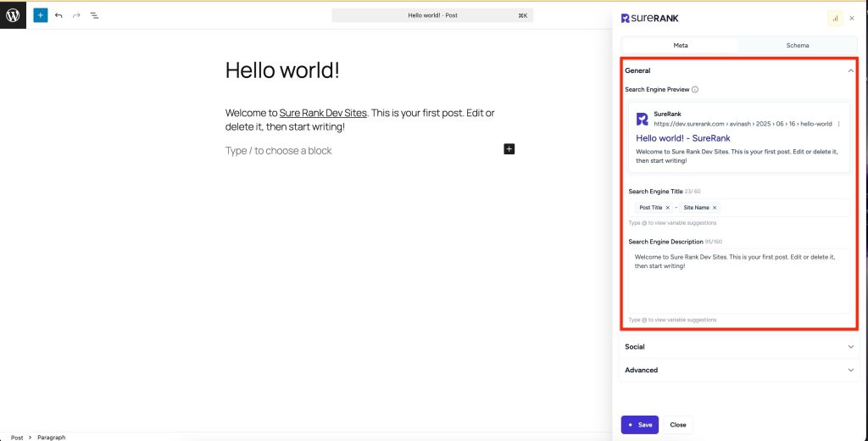Click into the Search Engine Title field
Image resolution: width=868 pixels, height=441 pixels.
[739, 208]
